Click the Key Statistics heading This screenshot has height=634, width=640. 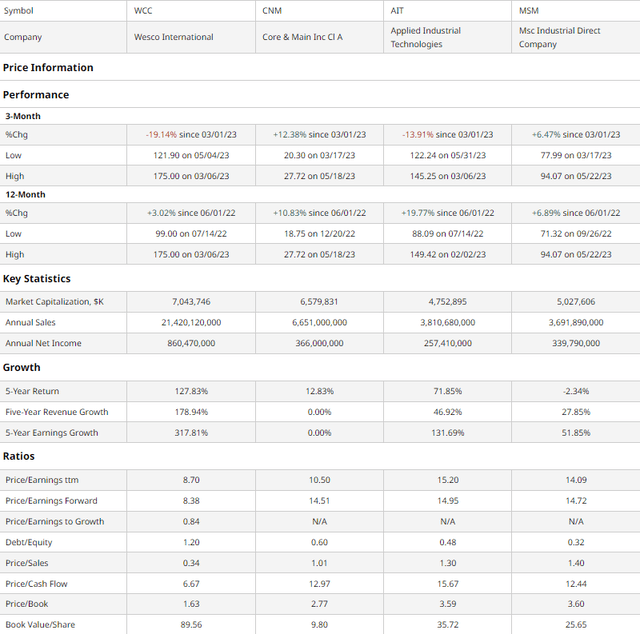click(37, 278)
